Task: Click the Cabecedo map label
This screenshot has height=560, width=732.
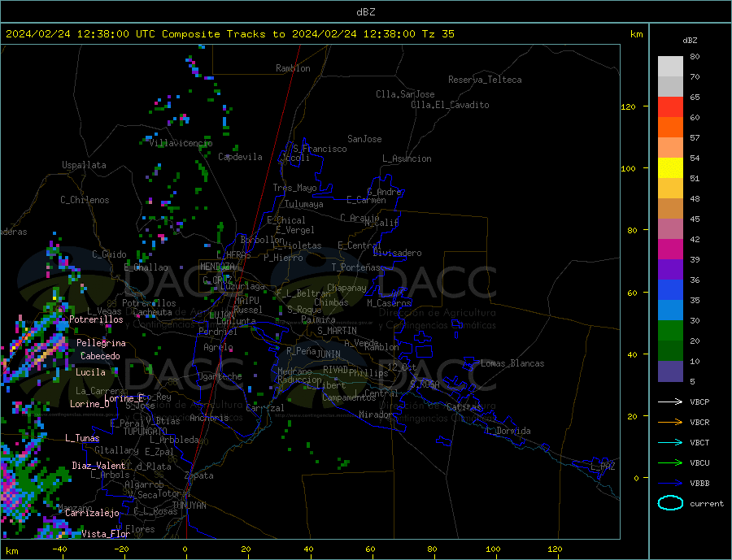Action: coord(100,356)
